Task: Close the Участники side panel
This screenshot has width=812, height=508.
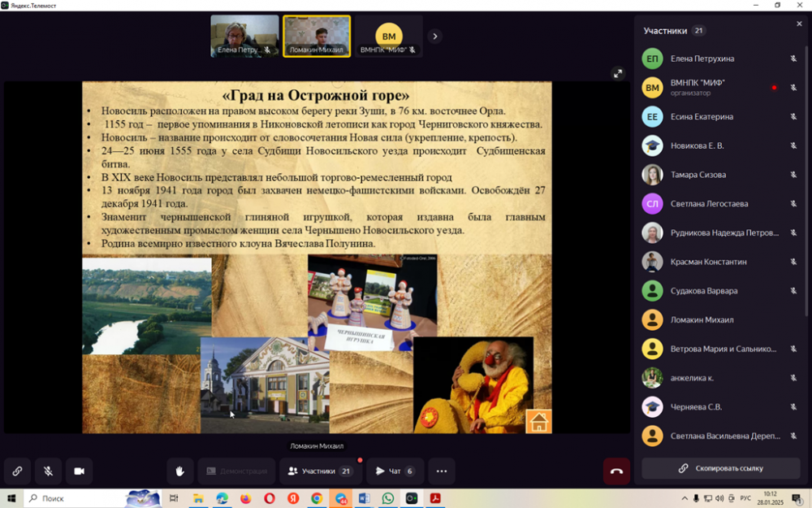Action: [x=799, y=24]
